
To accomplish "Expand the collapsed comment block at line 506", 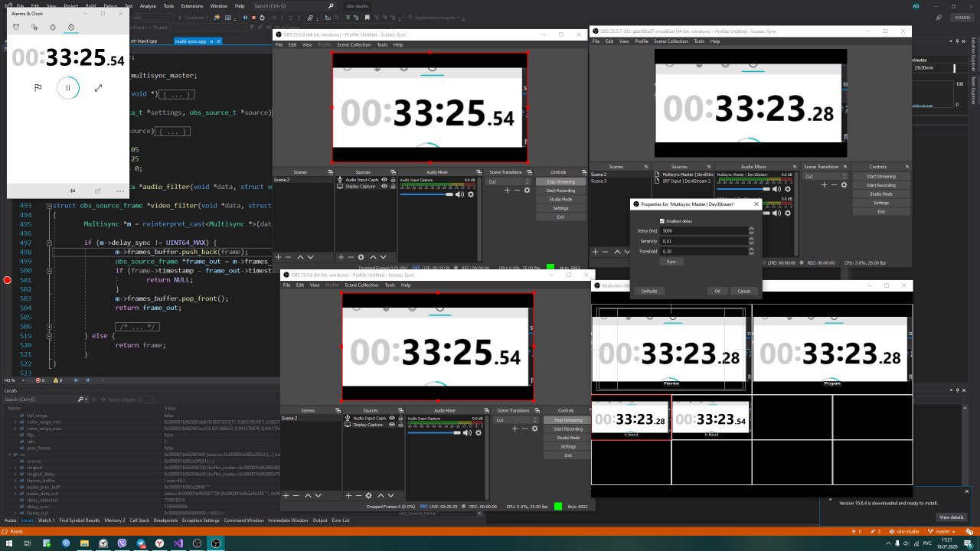I will 49,327.
